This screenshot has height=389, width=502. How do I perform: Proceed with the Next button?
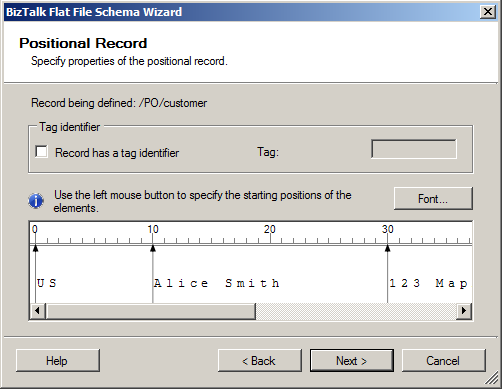tap(352, 360)
